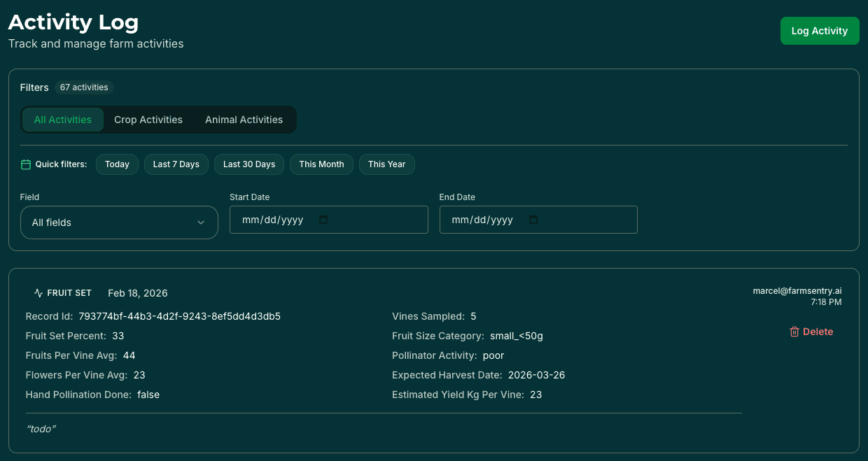Image resolution: width=868 pixels, height=461 pixels.
Task: Switch to the Animal Activities tab
Action: pos(244,120)
